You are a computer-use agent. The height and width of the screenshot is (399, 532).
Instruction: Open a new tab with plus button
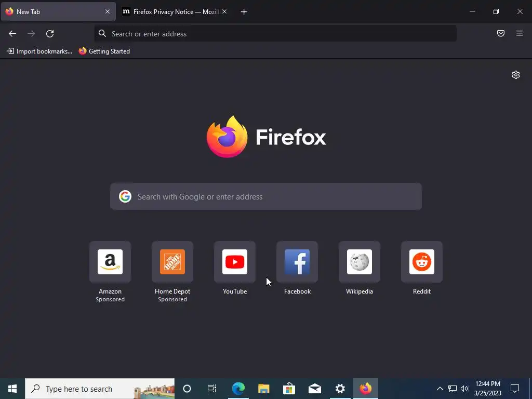pos(244,12)
